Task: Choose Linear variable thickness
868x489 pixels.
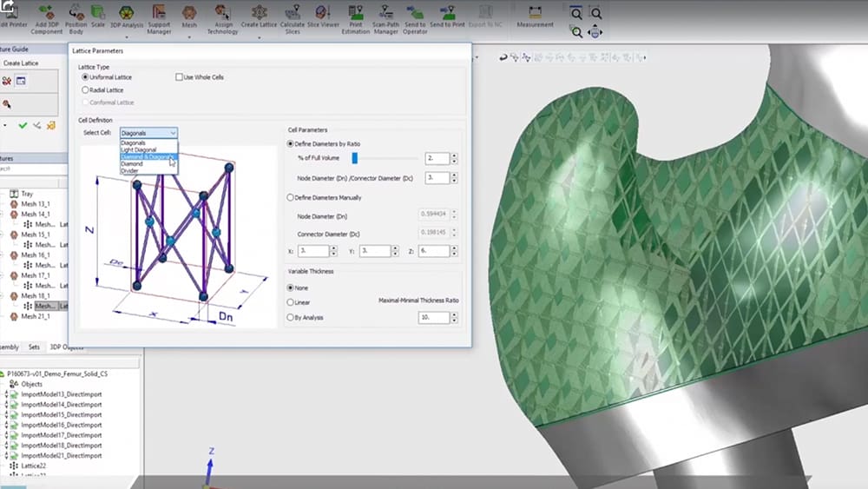Action: 291,302
